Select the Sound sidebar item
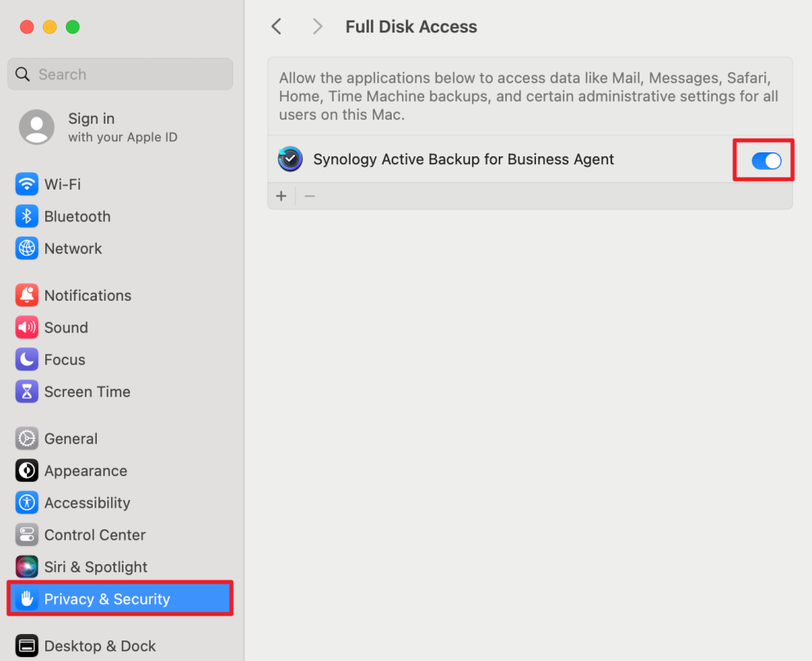 [x=121, y=328]
